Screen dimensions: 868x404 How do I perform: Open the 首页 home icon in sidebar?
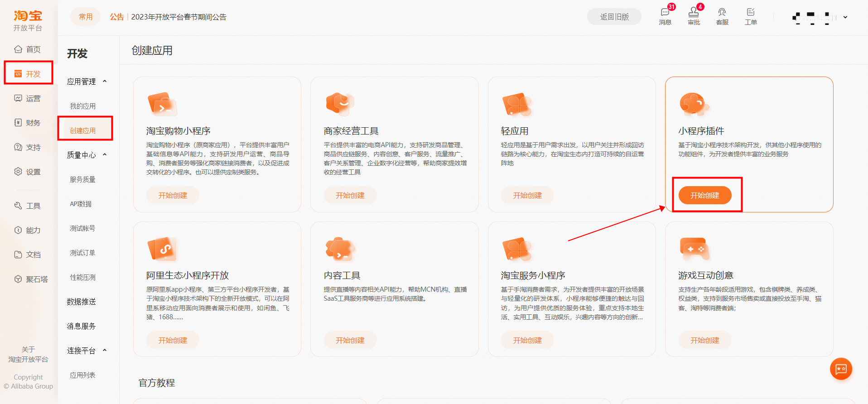tap(18, 49)
